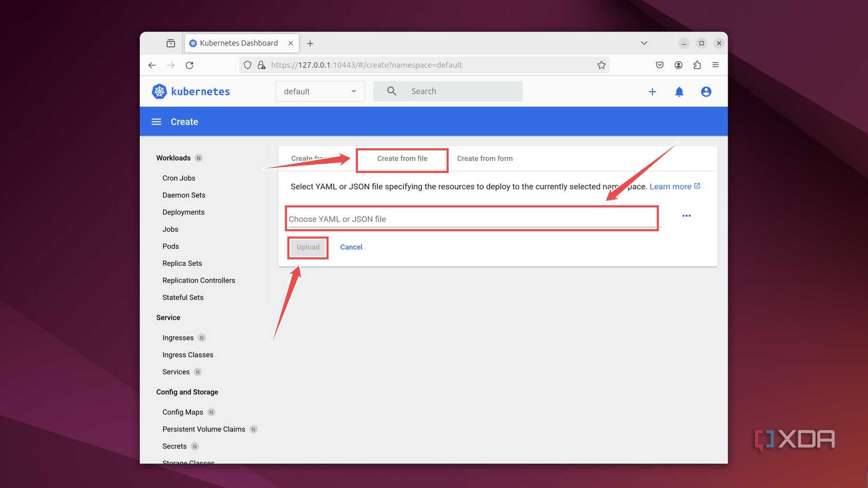Open the notifications bell
This screenshot has height=488, width=868.
679,91
